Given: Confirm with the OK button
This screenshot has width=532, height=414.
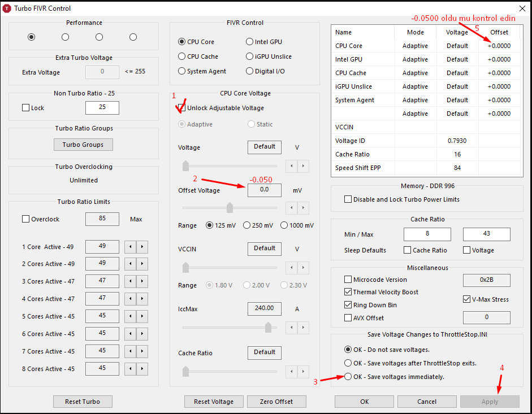Looking at the screenshot, I should [365, 402].
